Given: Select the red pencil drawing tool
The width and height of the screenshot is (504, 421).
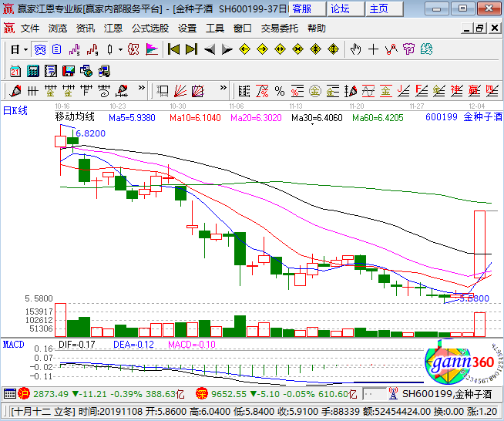Looking at the screenshot, I should coord(15,91).
